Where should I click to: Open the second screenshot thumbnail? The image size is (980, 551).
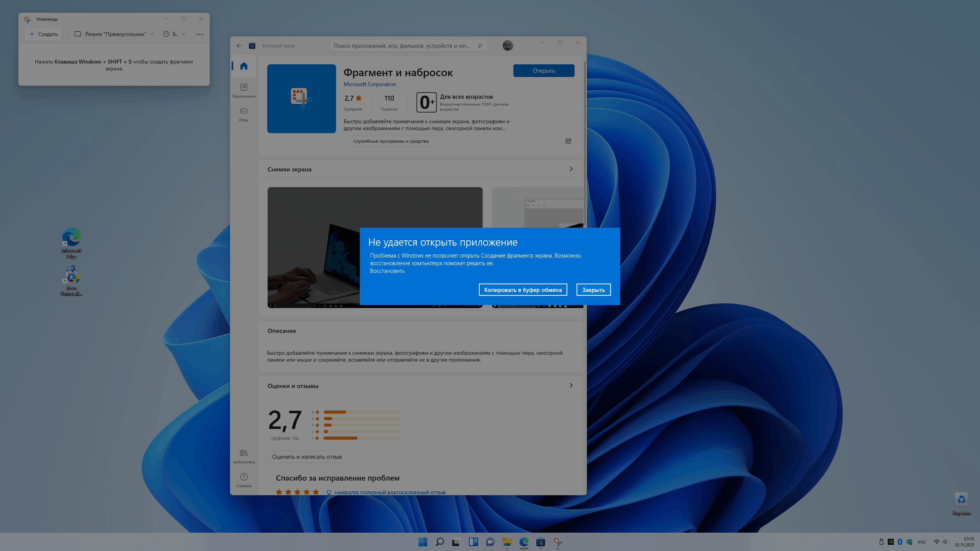[x=537, y=207]
